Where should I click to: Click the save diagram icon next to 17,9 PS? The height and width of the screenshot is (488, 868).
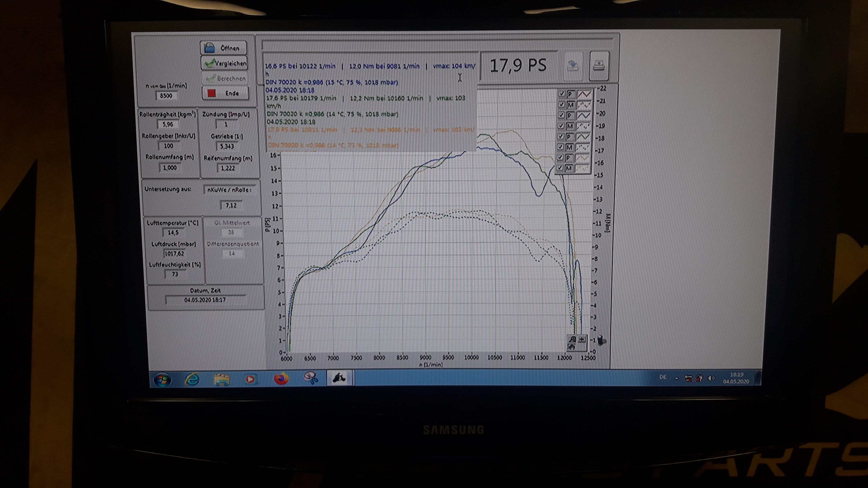[573, 65]
